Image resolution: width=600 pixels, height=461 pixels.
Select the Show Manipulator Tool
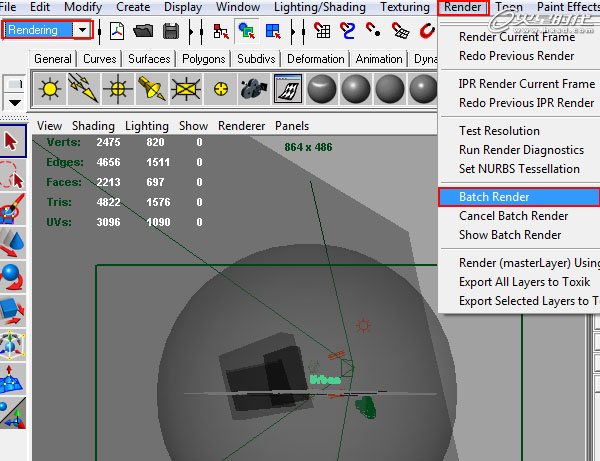[x=12, y=412]
